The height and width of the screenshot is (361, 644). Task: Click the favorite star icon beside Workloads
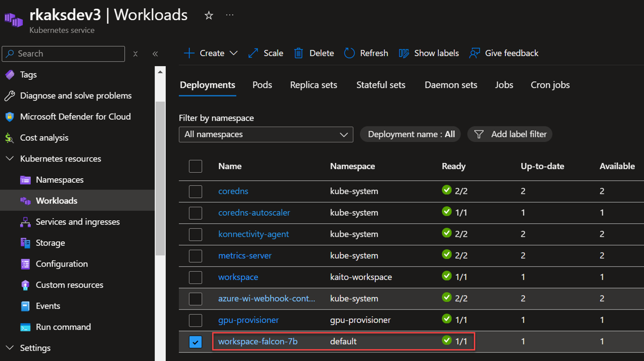(208, 16)
